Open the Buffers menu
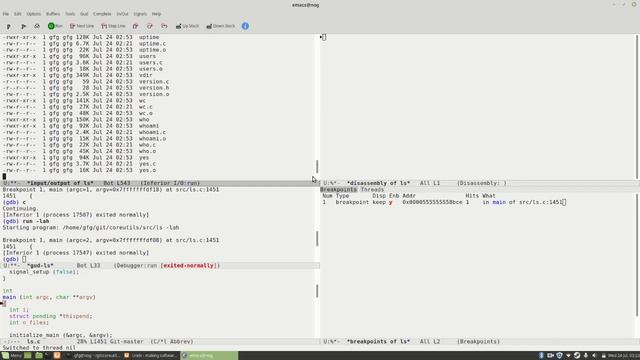 tap(53, 14)
